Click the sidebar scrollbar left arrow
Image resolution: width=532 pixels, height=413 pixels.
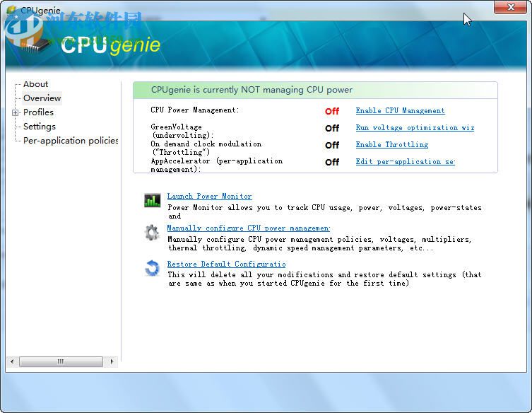12,361
